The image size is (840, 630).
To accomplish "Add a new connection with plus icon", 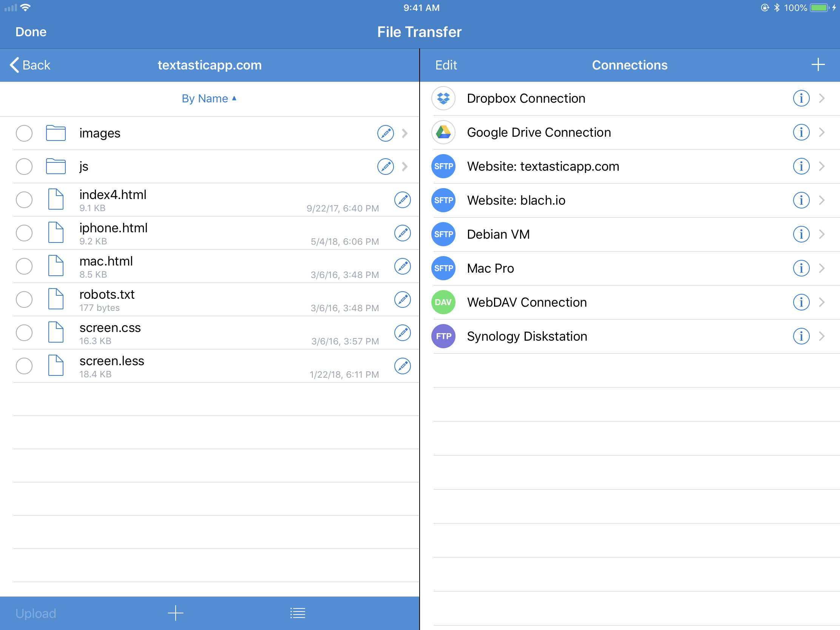I will (818, 65).
